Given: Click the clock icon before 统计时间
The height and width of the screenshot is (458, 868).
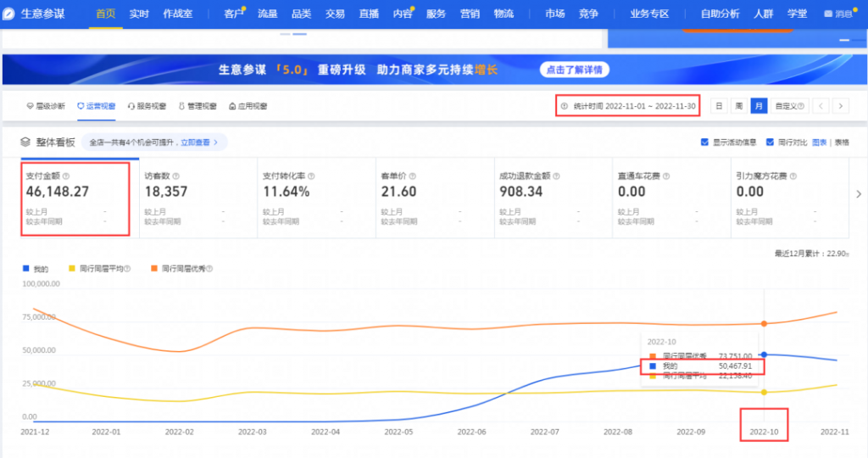Looking at the screenshot, I should pos(565,106).
